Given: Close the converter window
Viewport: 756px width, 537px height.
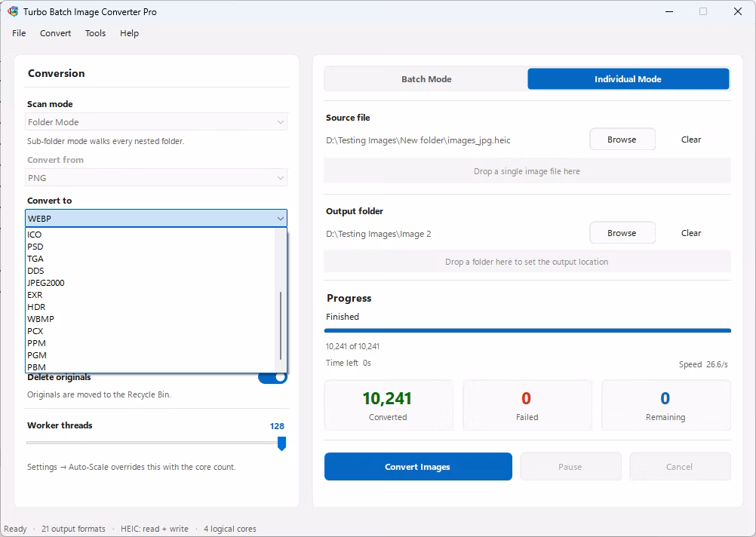Looking at the screenshot, I should pyautogui.click(x=738, y=11).
